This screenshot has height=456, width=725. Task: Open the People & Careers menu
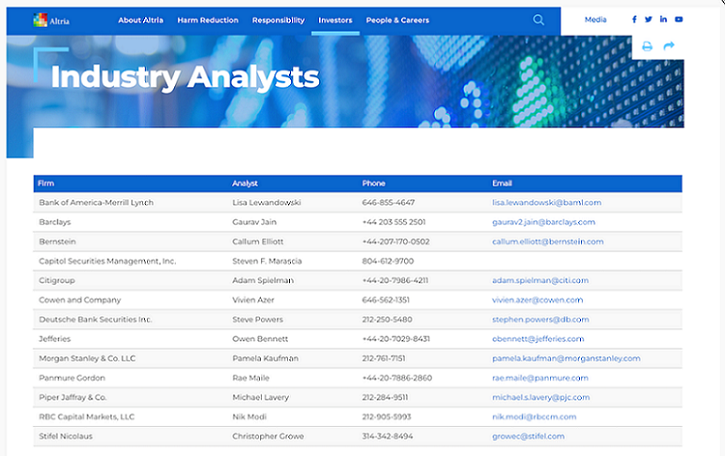[x=398, y=20]
